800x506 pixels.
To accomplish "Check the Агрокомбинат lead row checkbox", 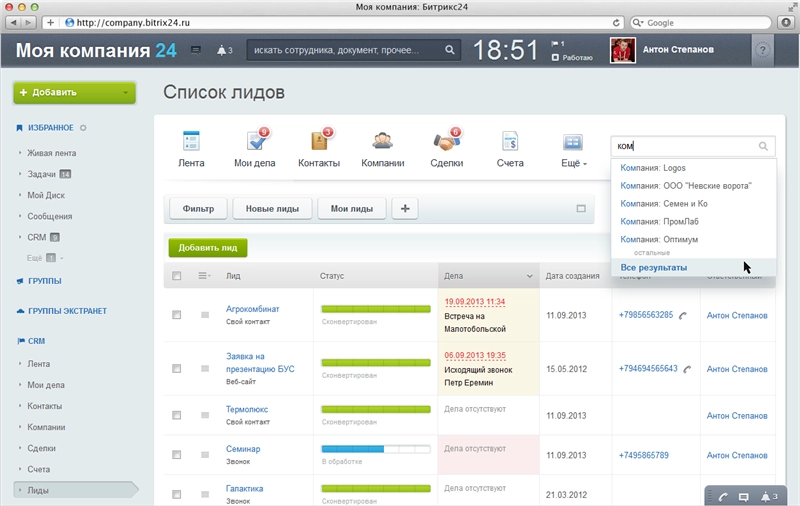I will click(x=177, y=315).
